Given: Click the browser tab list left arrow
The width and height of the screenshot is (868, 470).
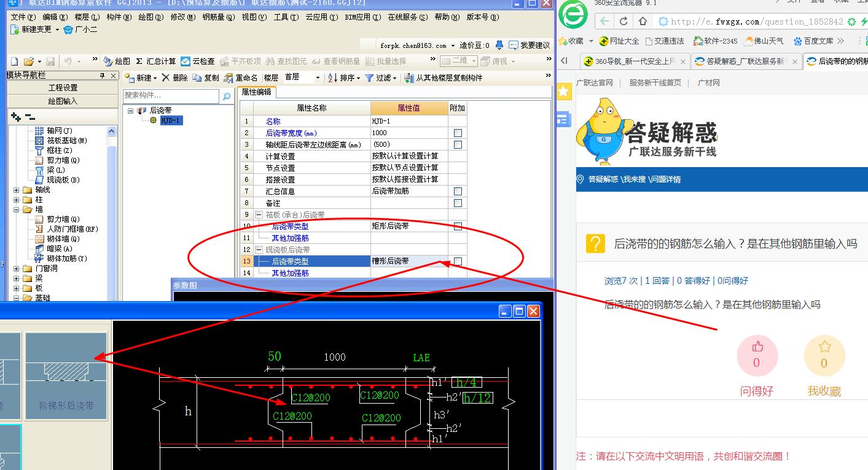Looking at the screenshot, I should [565, 61].
